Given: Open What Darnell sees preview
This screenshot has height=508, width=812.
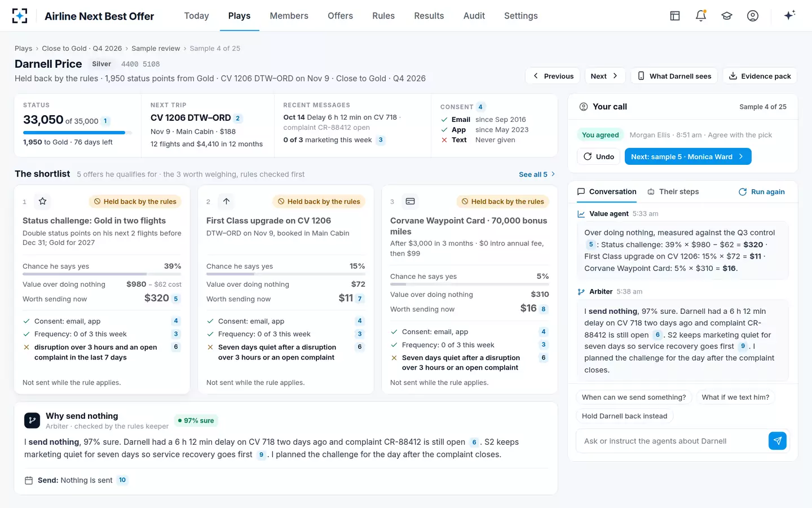Looking at the screenshot, I should (x=674, y=76).
